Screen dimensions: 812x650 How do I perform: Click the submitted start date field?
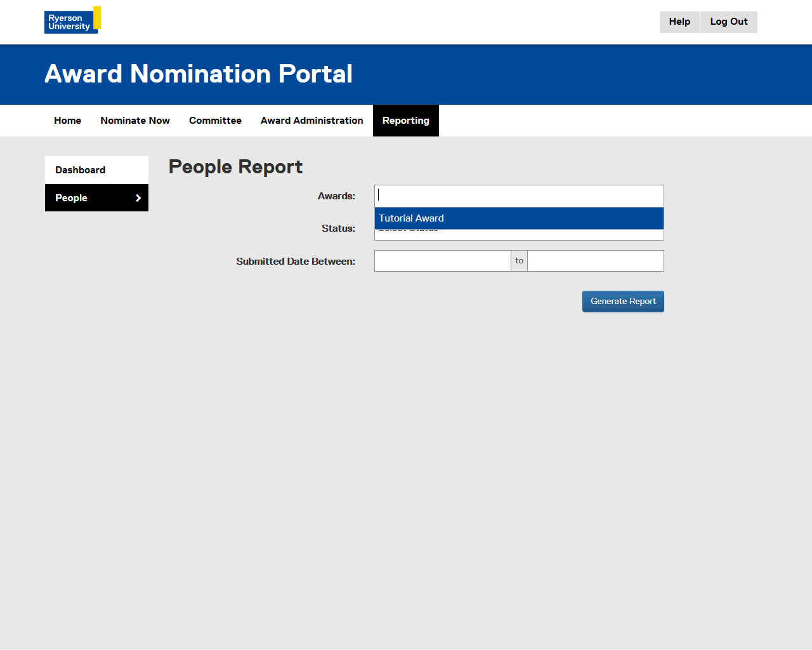(442, 261)
